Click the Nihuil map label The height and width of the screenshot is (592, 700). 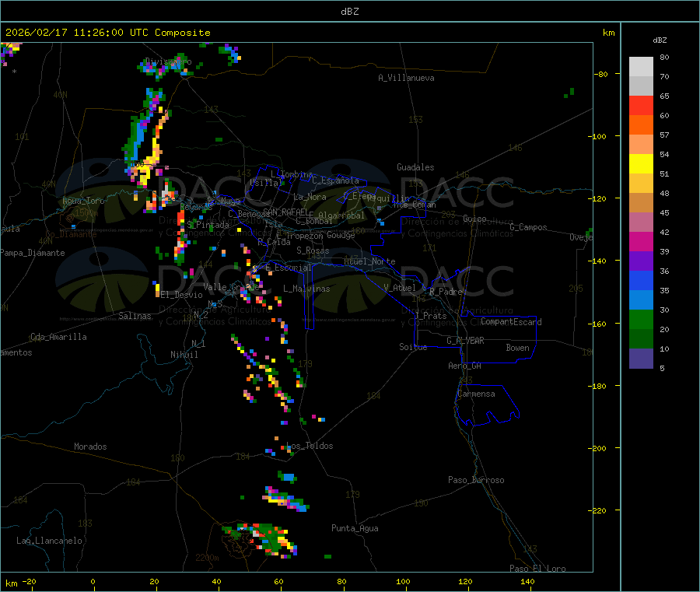coord(184,355)
